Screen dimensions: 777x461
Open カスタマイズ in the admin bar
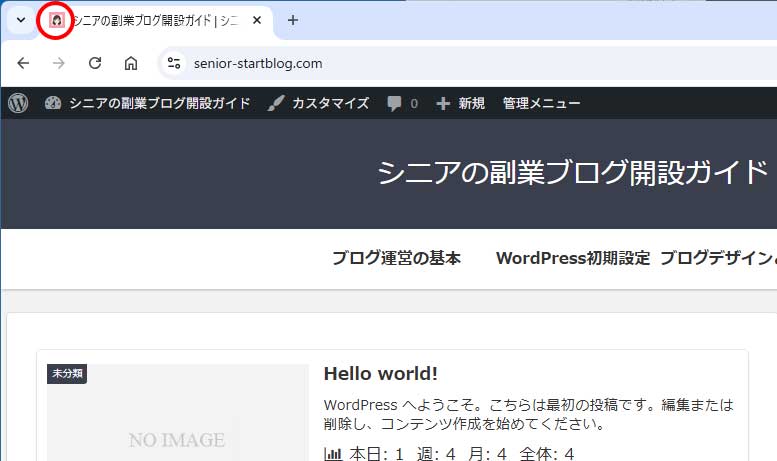331,103
